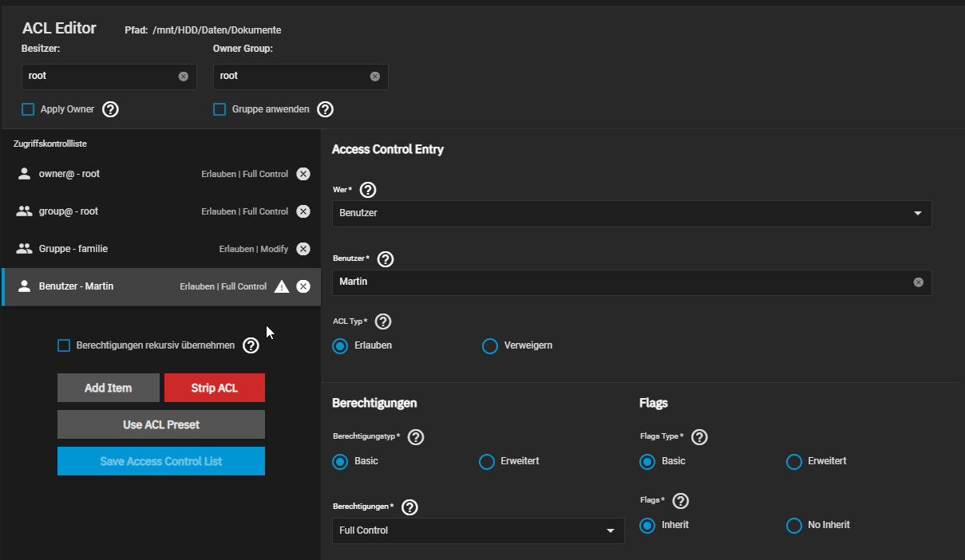
Task: Click the path /mnt/HDD/Daten/Dokumente text
Action: coord(217,30)
